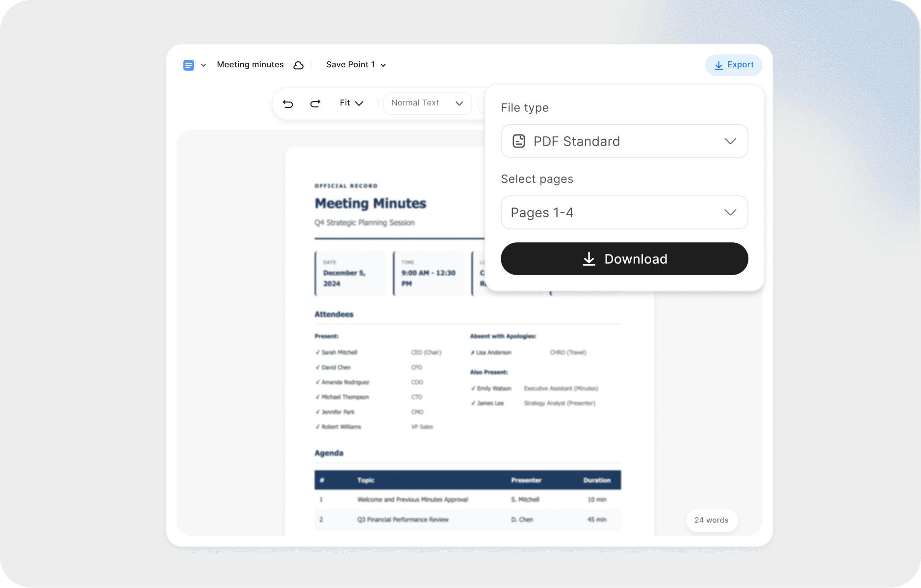The width and height of the screenshot is (921, 588).
Task: Open the Save Point 1 menu
Action: point(356,64)
